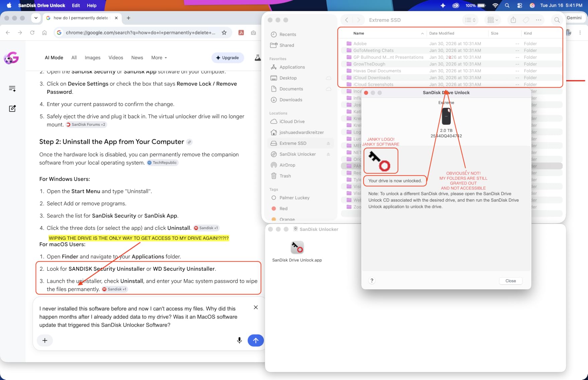Click the PDF extension icon in Chrome
588x380 pixels.
pyautogui.click(x=241, y=32)
